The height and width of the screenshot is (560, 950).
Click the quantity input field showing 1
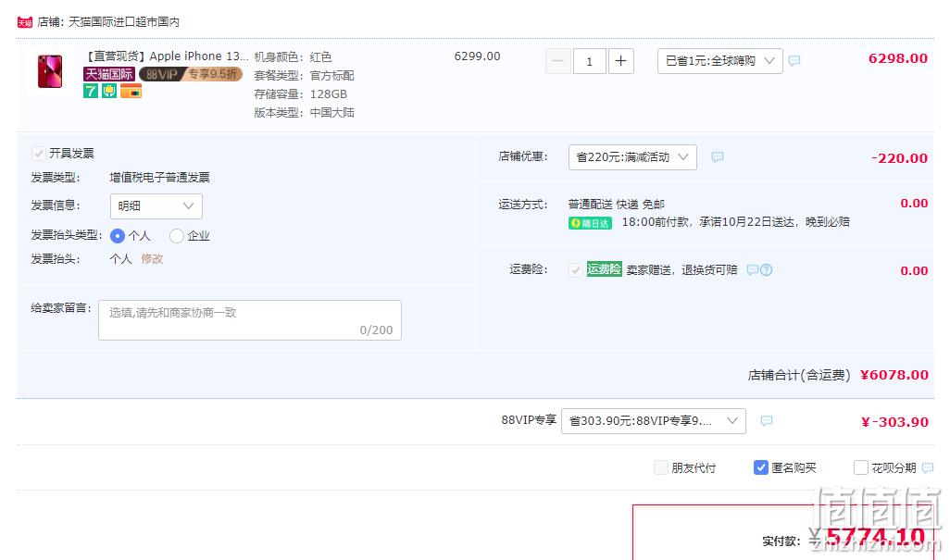tap(590, 61)
